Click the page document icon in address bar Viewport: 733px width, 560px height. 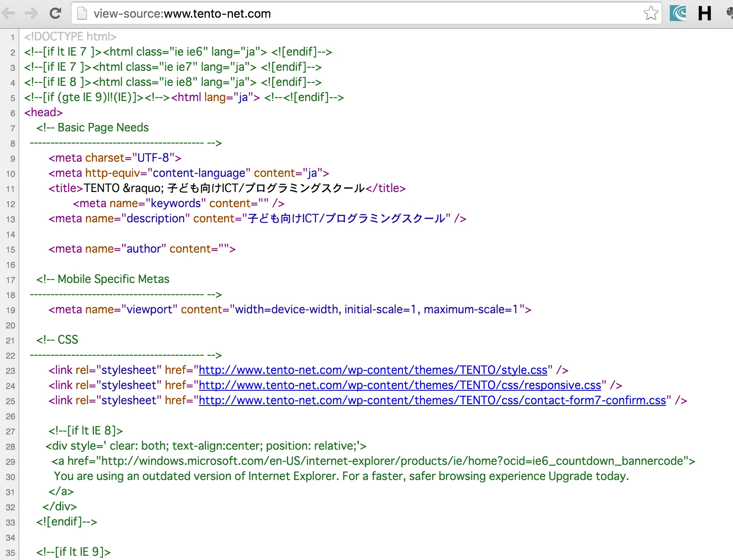83,14
